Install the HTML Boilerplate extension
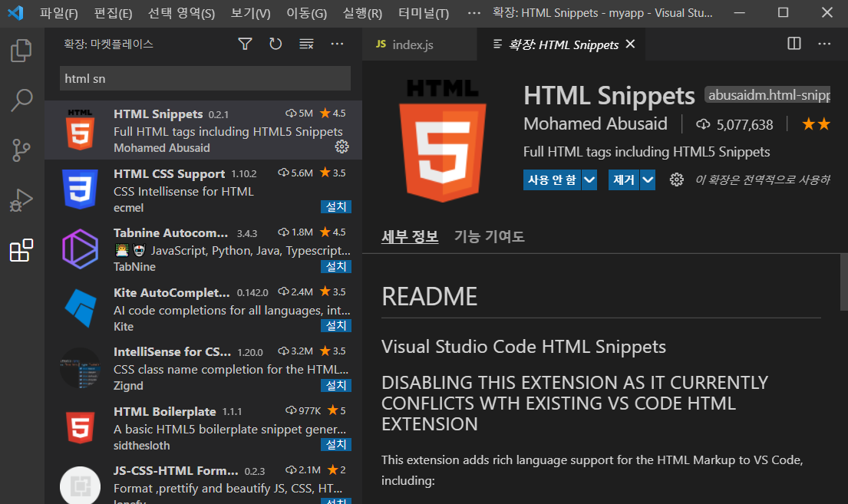 pyautogui.click(x=336, y=444)
